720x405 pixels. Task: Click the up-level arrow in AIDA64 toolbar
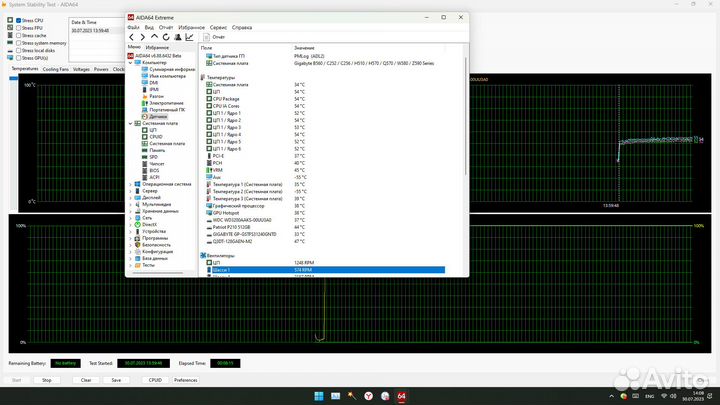pos(154,37)
